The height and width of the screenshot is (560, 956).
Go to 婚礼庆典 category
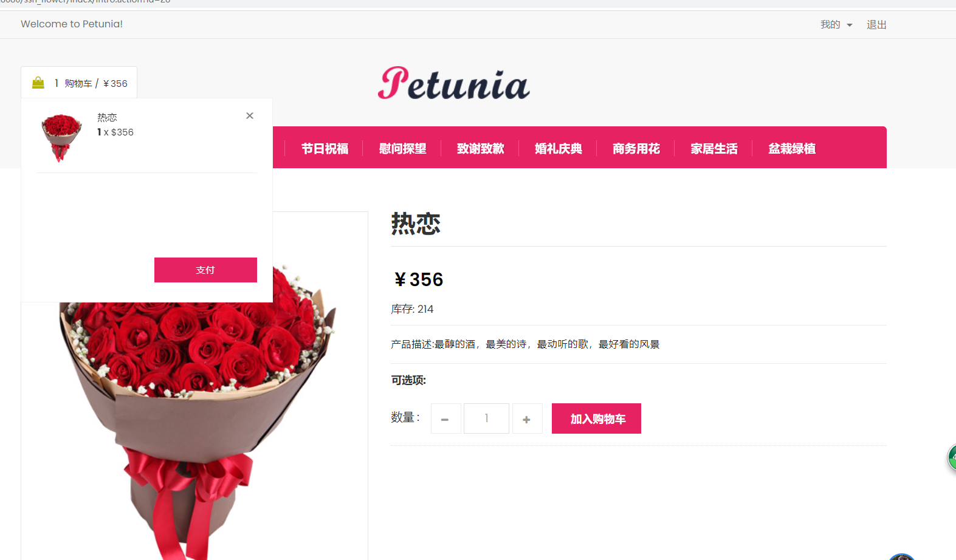click(x=558, y=148)
